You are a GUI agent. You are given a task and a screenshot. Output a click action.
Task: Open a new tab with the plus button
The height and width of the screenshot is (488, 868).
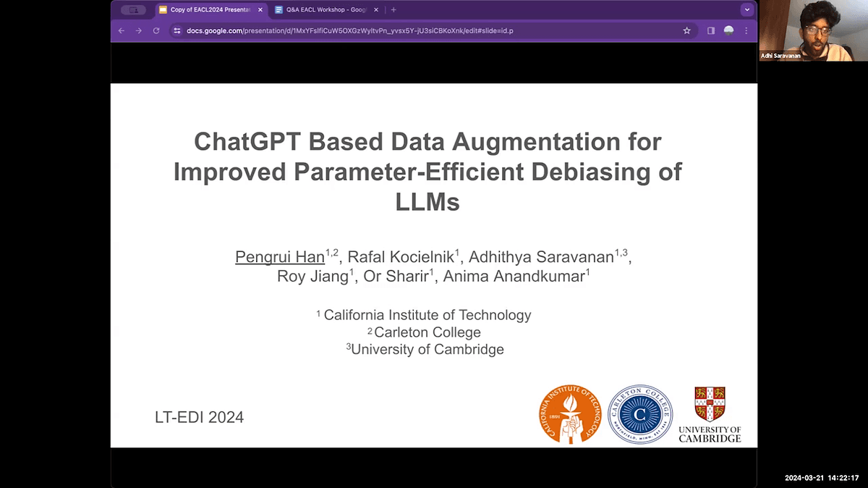point(393,10)
